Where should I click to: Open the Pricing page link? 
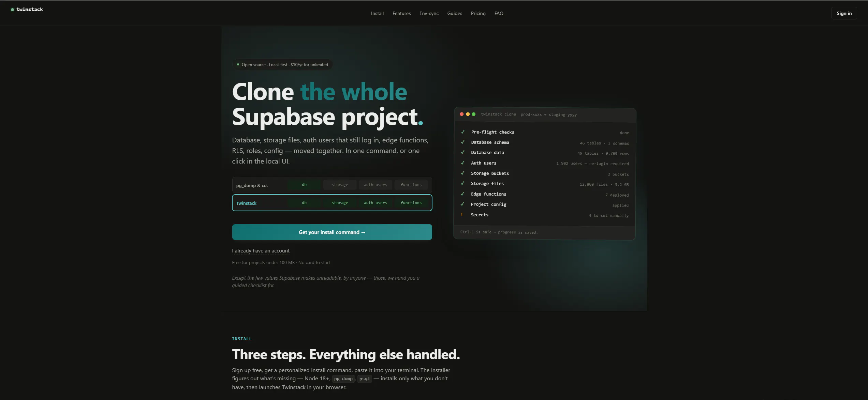(x=478, y=13)
